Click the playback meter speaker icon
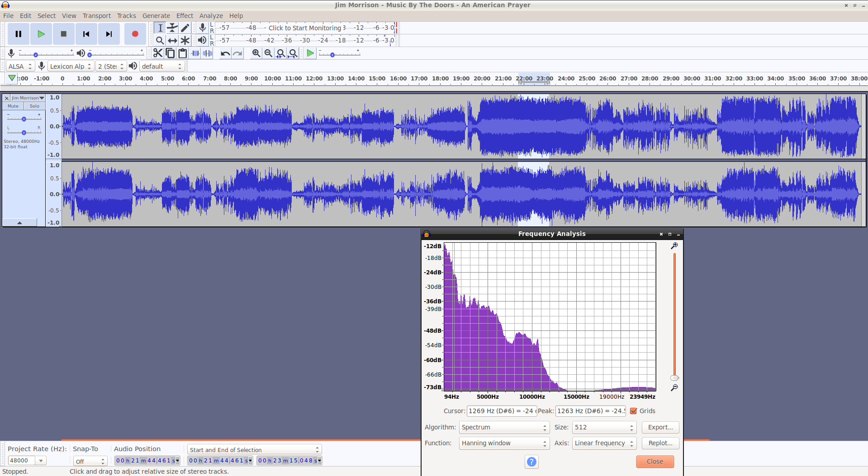 pyautogui.click(x=202, y=40)
